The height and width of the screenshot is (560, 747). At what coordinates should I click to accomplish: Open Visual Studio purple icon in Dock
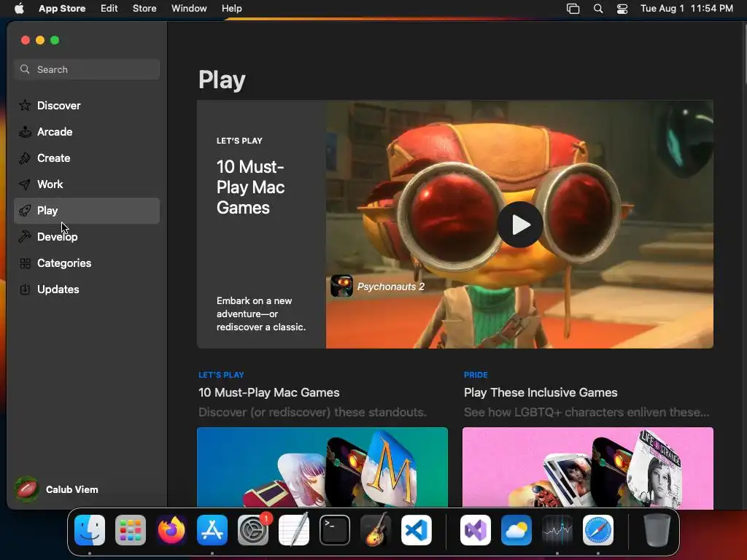point(476,530)
